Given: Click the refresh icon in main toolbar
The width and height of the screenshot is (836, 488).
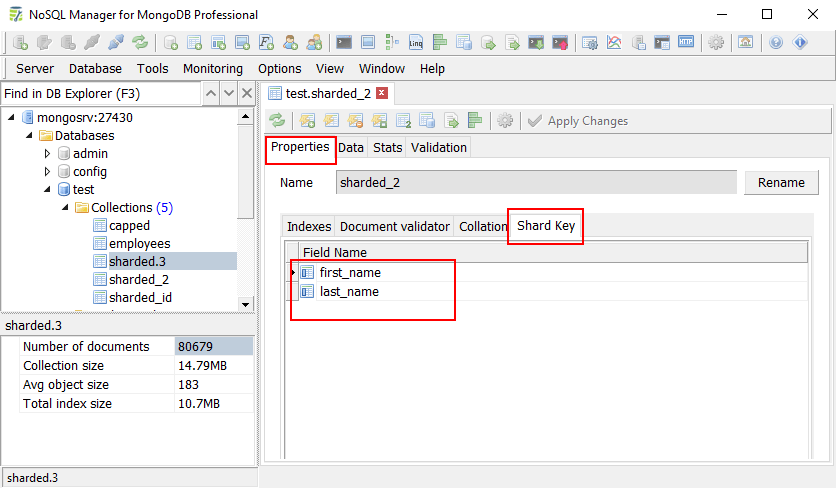Looking at the screenshot, I should pos(140,43).
